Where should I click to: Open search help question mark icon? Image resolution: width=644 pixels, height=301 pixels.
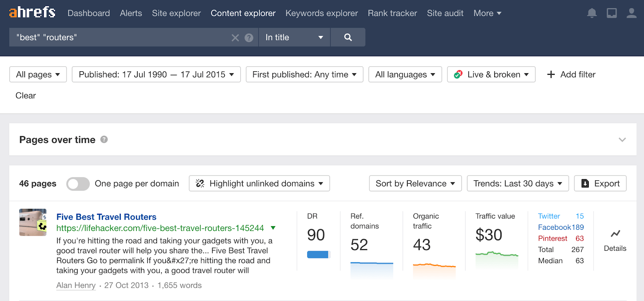(x=249, y=38)
